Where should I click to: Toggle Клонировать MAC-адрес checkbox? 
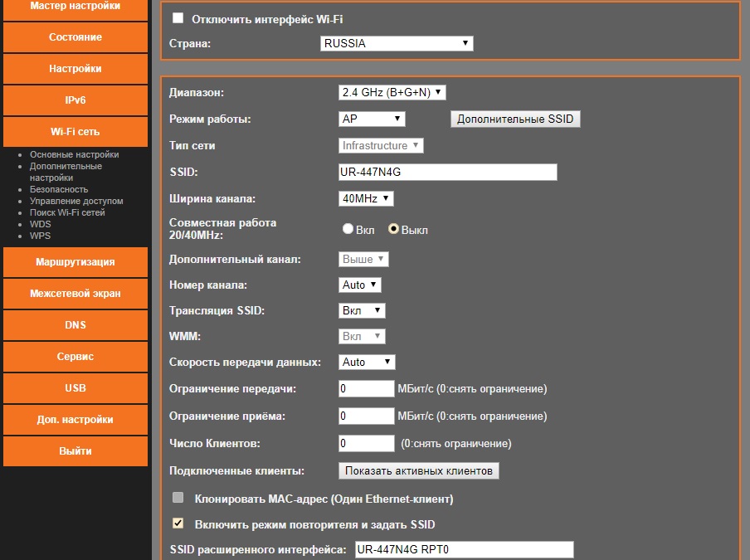point(178,498)
